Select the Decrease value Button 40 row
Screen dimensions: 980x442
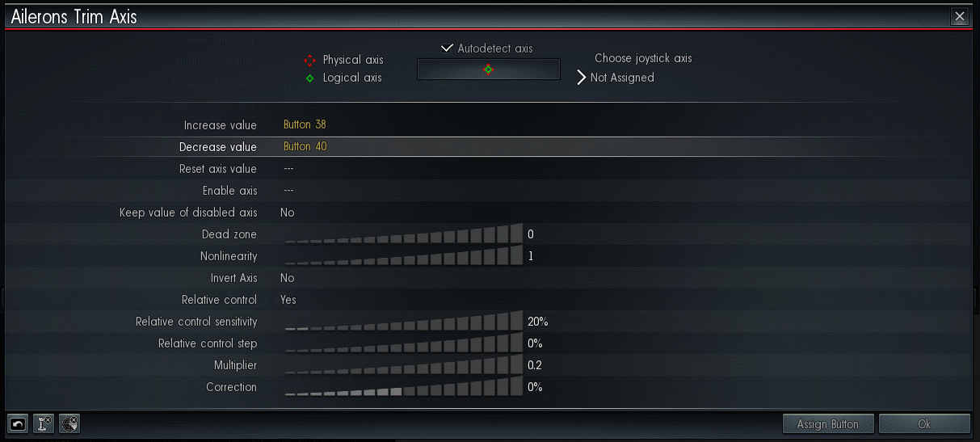[489, 147]
